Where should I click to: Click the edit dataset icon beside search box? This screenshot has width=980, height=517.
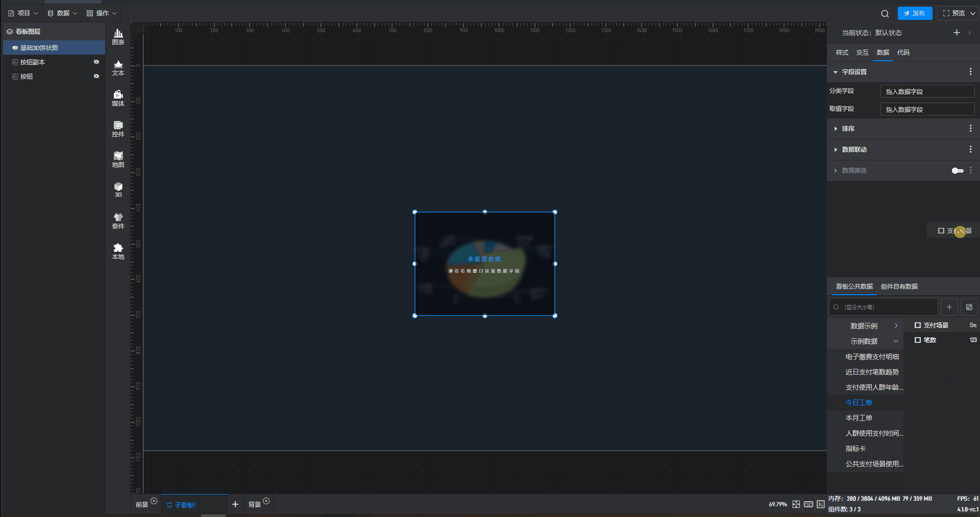969,307
